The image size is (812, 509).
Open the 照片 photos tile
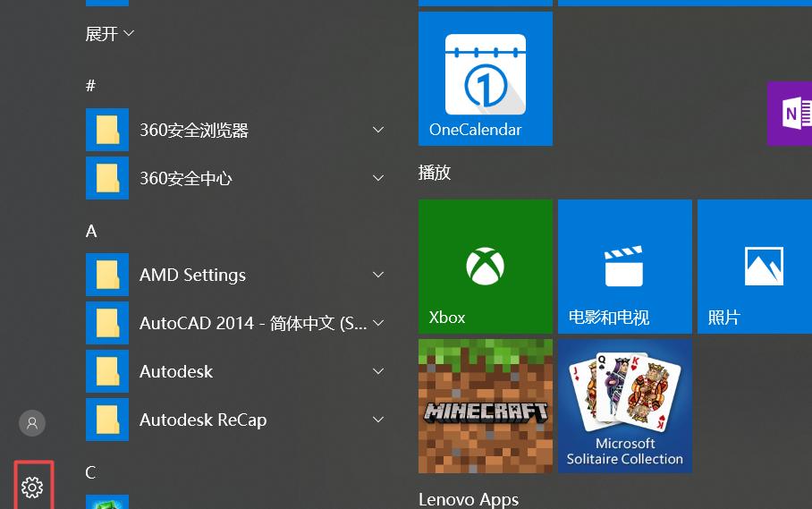pyautogui.click(x=755, y=267)
